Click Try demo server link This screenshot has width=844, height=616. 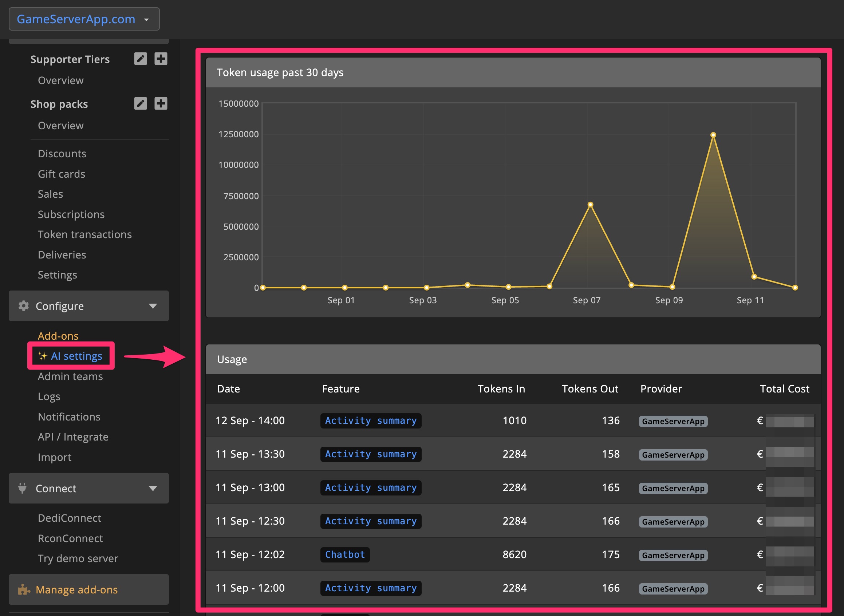78,558
